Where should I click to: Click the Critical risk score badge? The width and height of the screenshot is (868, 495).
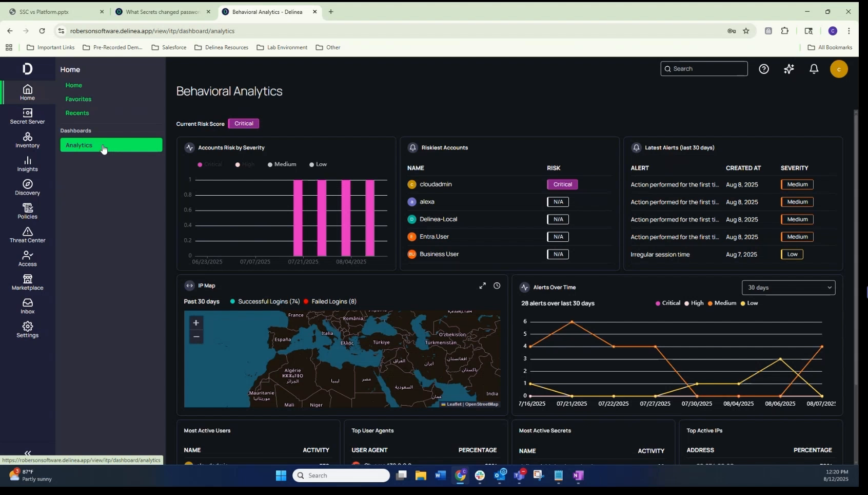coord(244,123)
